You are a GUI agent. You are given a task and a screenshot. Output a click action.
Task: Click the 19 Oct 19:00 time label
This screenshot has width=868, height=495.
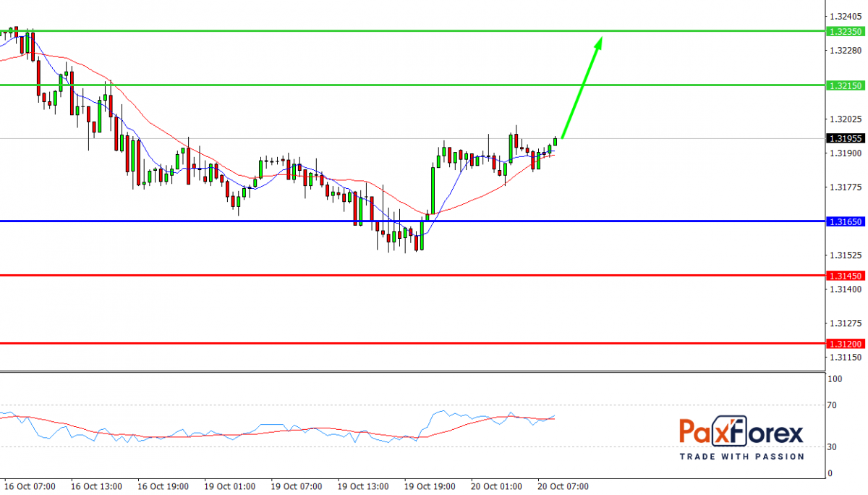pos(429,486)
